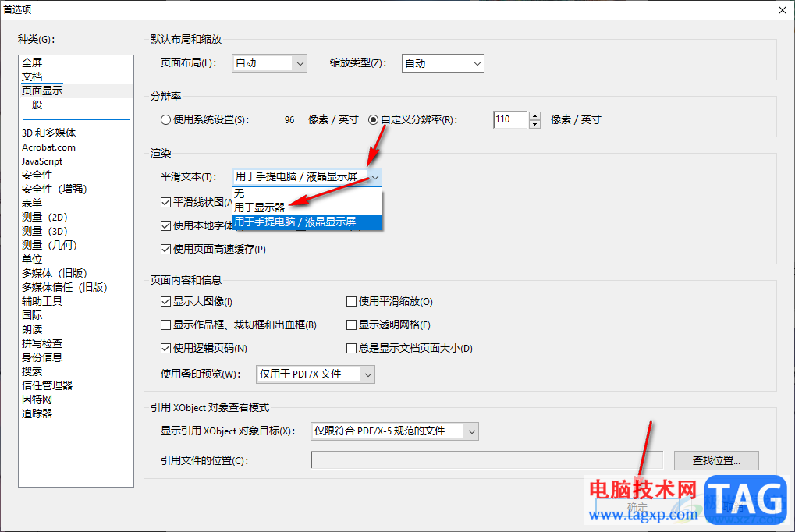Image resolution: width=795 pixels, height=532 pixels.
Task: Open the 拼写检查 category
Action: click(x=42, y=343)
